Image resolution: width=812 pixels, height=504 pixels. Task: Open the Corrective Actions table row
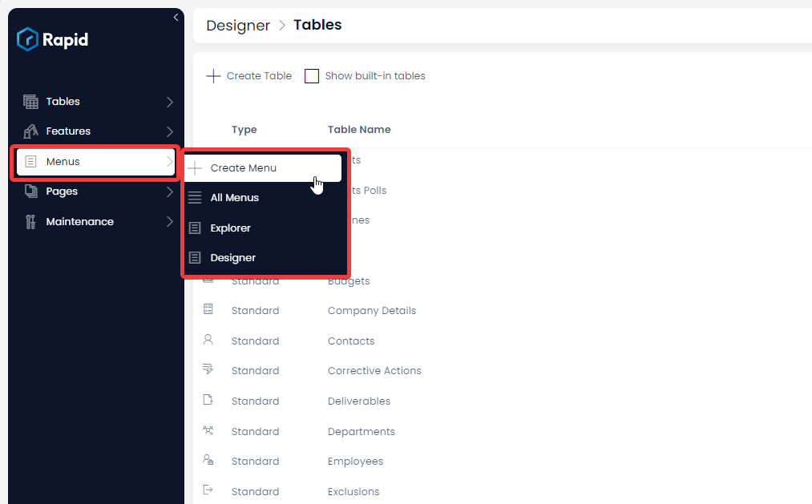coord(374,370)
